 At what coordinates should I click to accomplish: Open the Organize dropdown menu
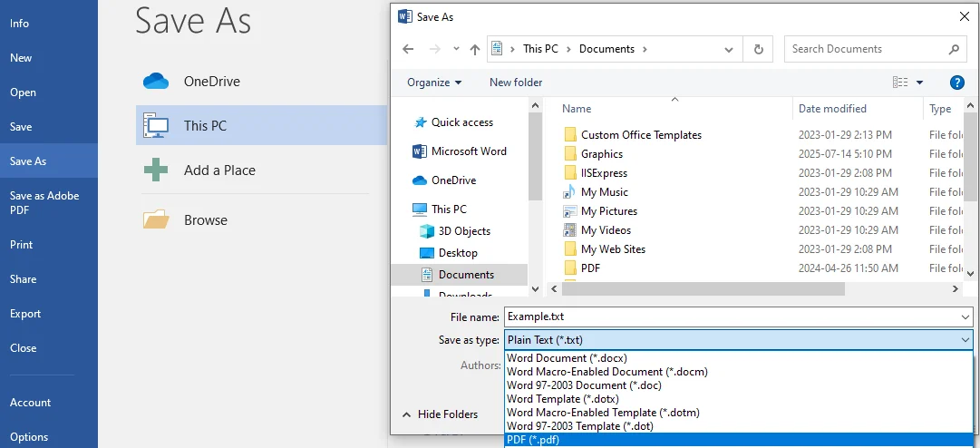coord(434,83)
